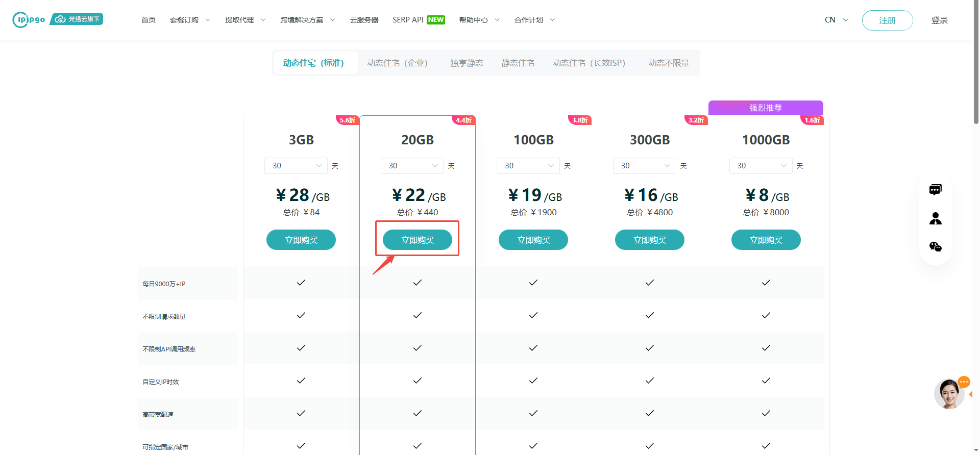Click the 强烈推荐 banner above 1000GB
Viewport: 980px width, 455px height.
point(765,108)
